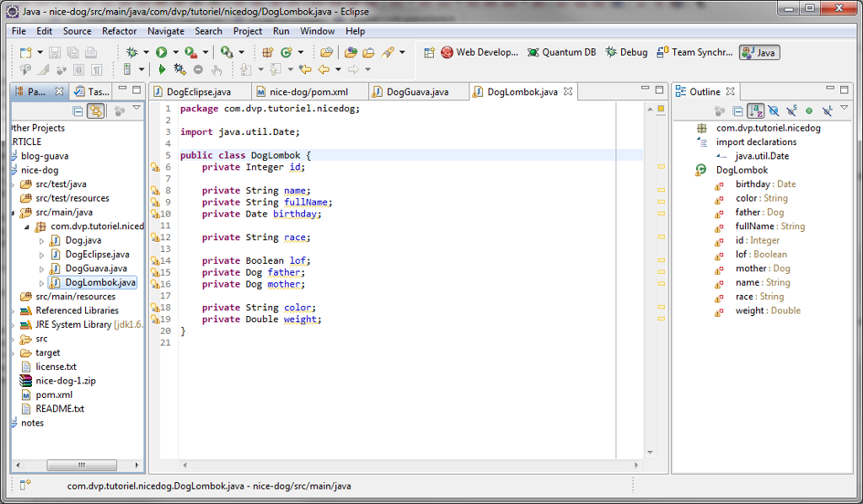Screen dimensions: 863x504
Task: Click the green Run button icon
Action: (160, 52)
